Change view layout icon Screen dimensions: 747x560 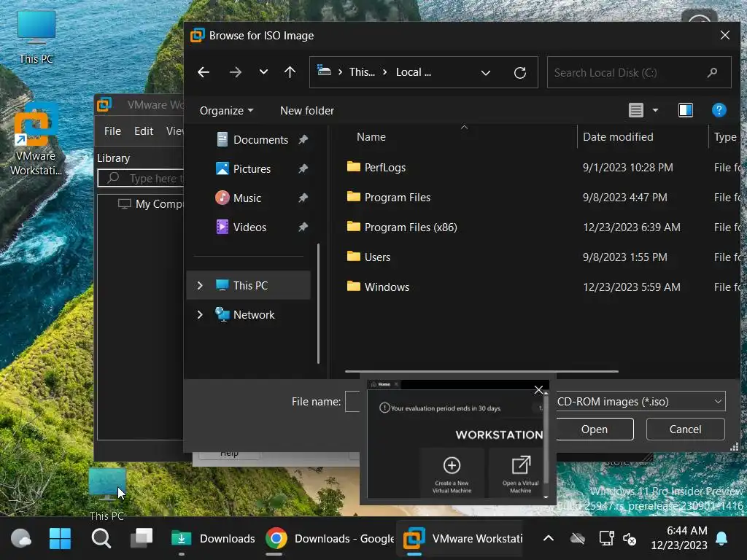[x=636, y=111]
